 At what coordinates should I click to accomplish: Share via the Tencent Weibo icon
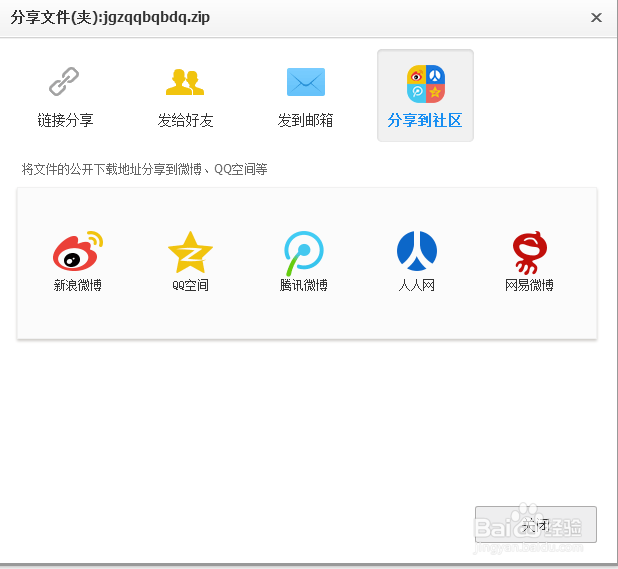[x=303, y=253]
